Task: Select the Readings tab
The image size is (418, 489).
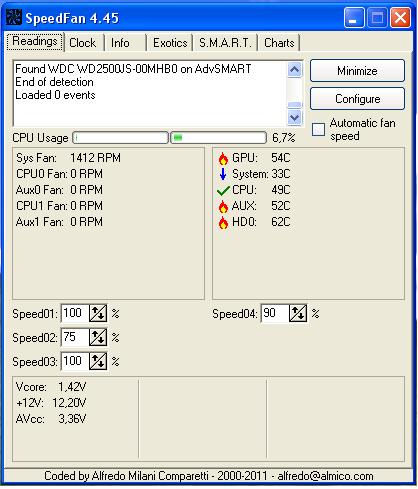Action: click(x=35, y=42)
